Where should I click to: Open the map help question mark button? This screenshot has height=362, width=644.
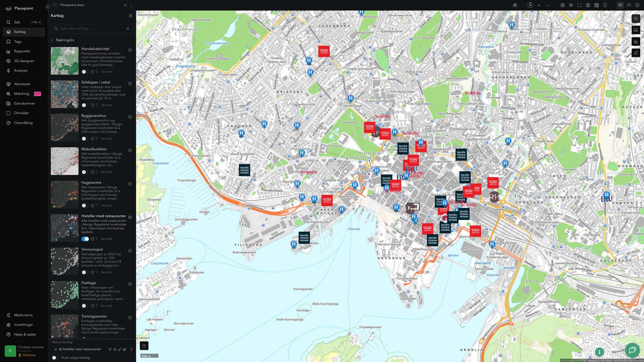click(x=144, y=346)
